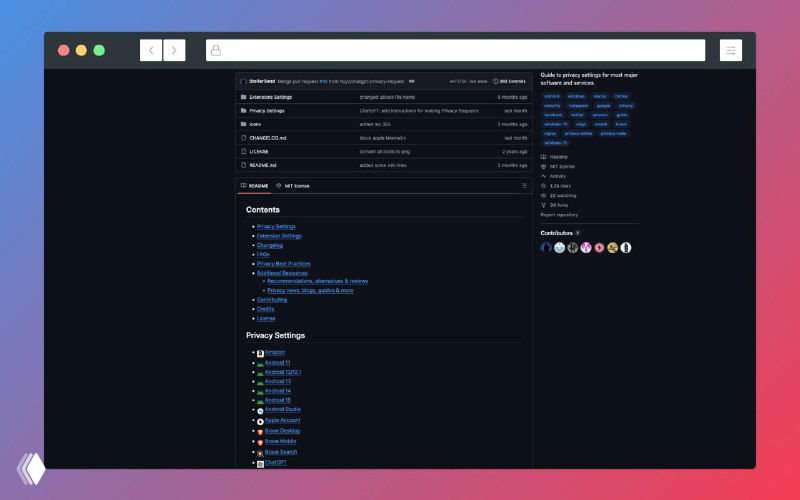
Task: Open the Extensions Settings folder
Action: (270, 97)
